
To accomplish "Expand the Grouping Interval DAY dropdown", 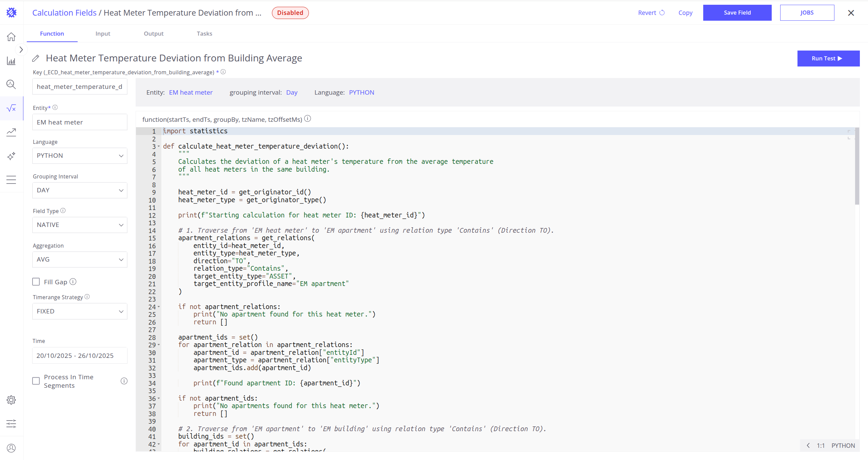I will tap(80, 190).
